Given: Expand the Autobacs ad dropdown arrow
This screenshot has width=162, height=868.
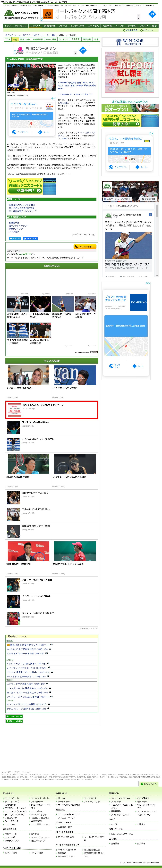Looking at the screenshot, I should click(139, 17).
